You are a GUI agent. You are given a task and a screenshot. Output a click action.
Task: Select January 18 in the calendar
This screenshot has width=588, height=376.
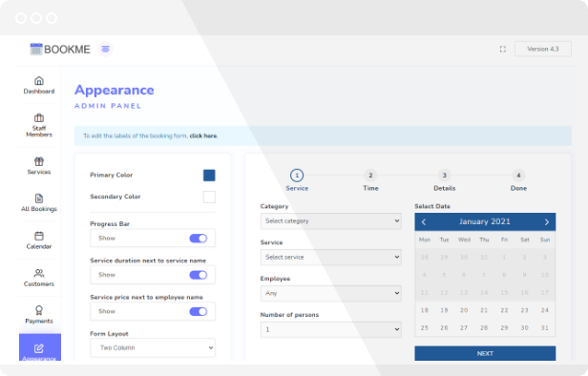pos(425,310)
